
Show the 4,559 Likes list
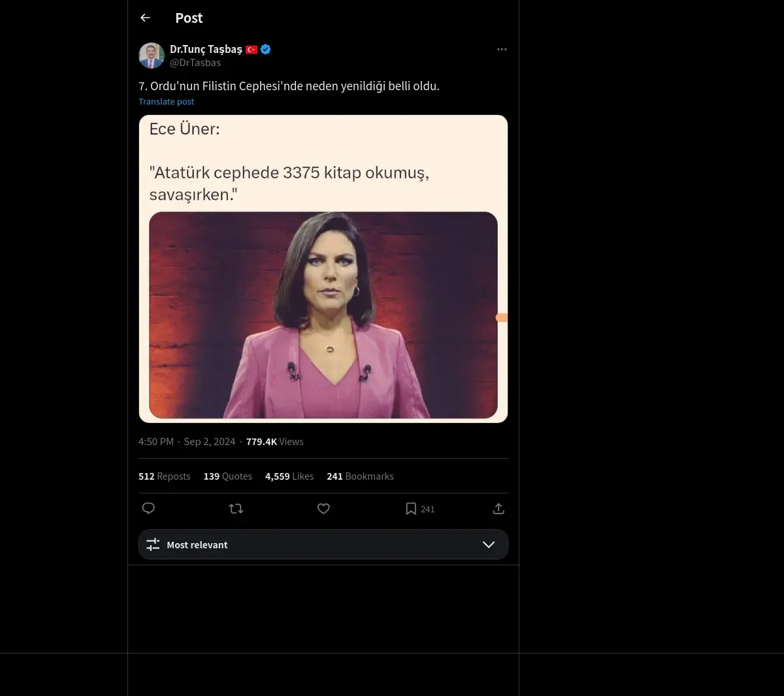pos(289,476)
